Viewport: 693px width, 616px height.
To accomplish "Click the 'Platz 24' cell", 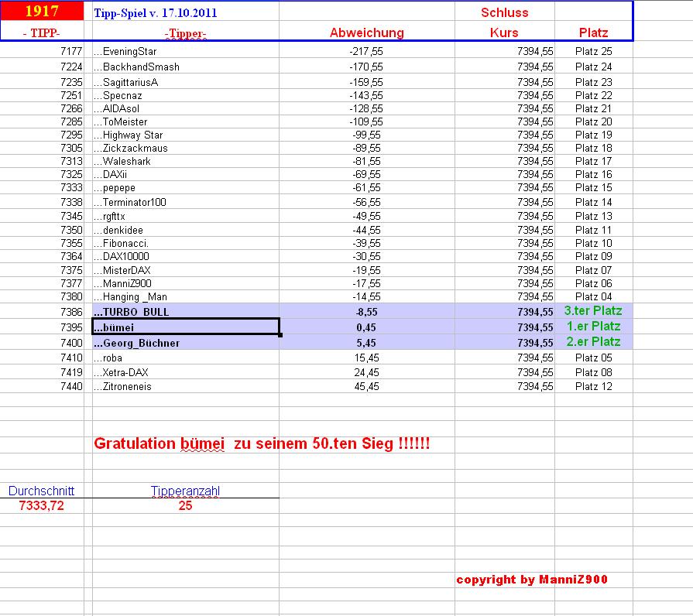I will point(594,67).
